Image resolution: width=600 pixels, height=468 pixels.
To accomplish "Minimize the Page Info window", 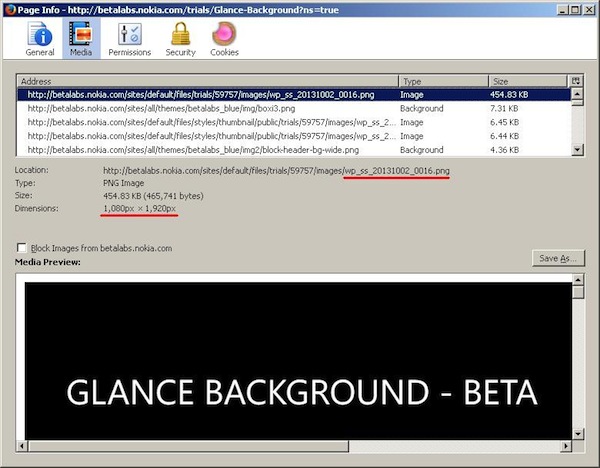I will click(x=562, y=10).
